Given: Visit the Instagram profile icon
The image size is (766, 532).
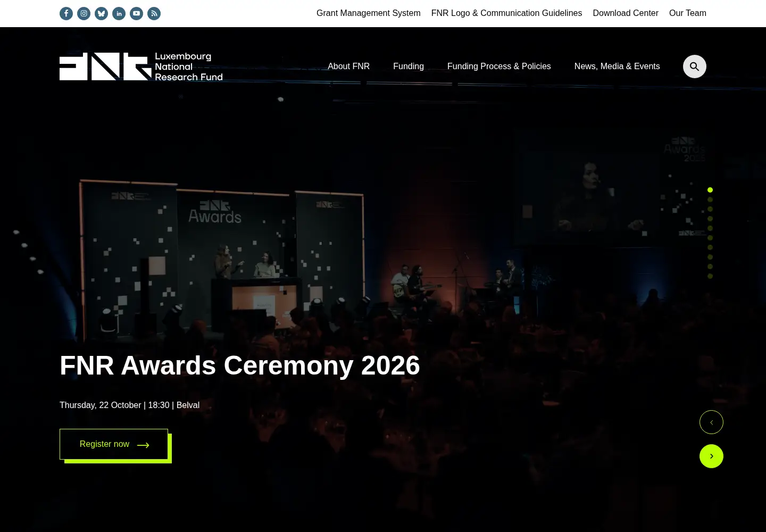Looking at the screenshot, I should 84,13.
